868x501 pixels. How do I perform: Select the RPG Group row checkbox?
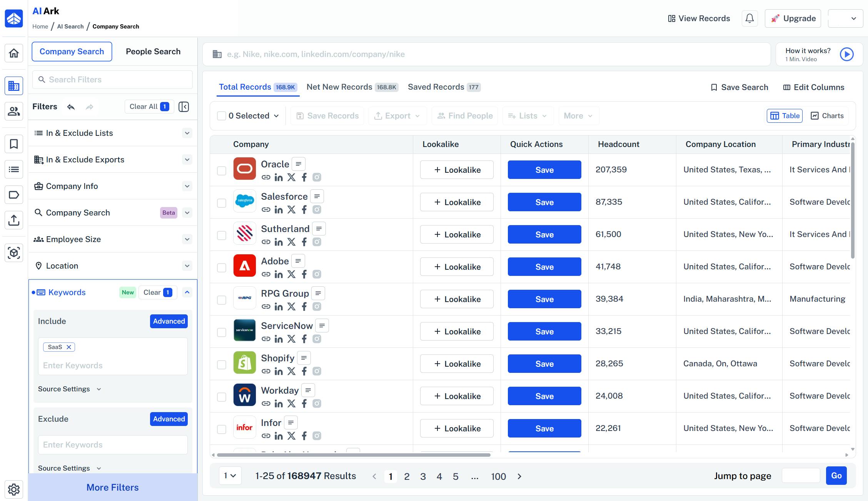pyautogui.click(x=222, y=300)
